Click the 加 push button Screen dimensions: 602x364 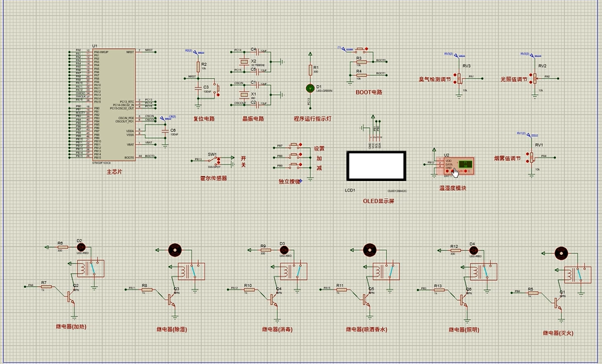[x=294, y=156]
